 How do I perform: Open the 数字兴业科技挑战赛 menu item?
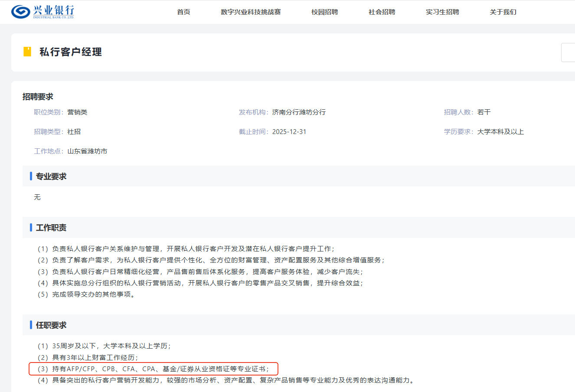coord(251,12)
